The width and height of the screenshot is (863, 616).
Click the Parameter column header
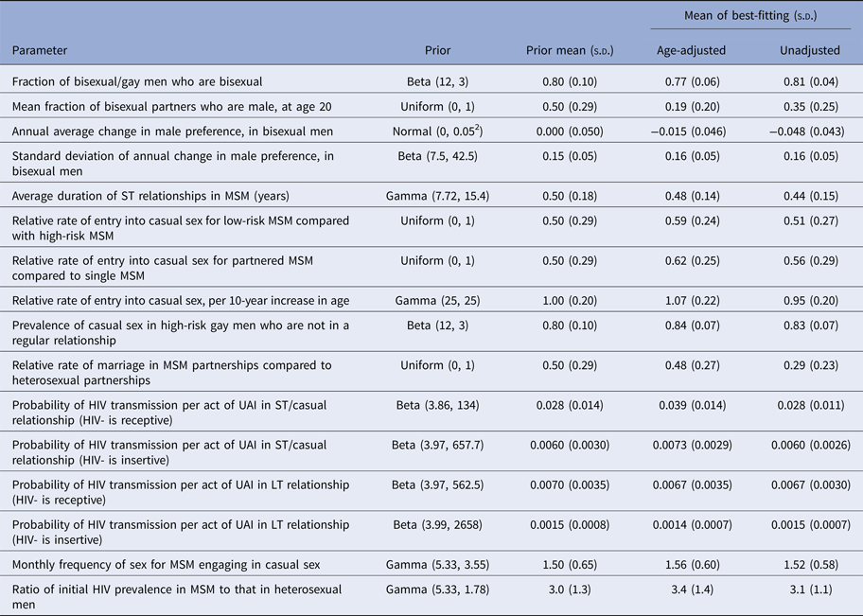click(40, 50)
